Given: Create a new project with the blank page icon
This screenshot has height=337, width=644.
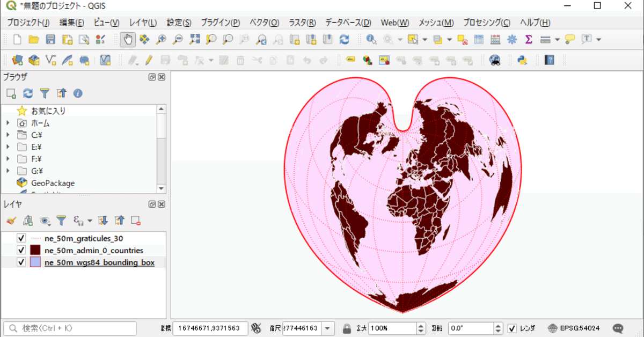Looking at the screenshot, I should coord(17,40).
